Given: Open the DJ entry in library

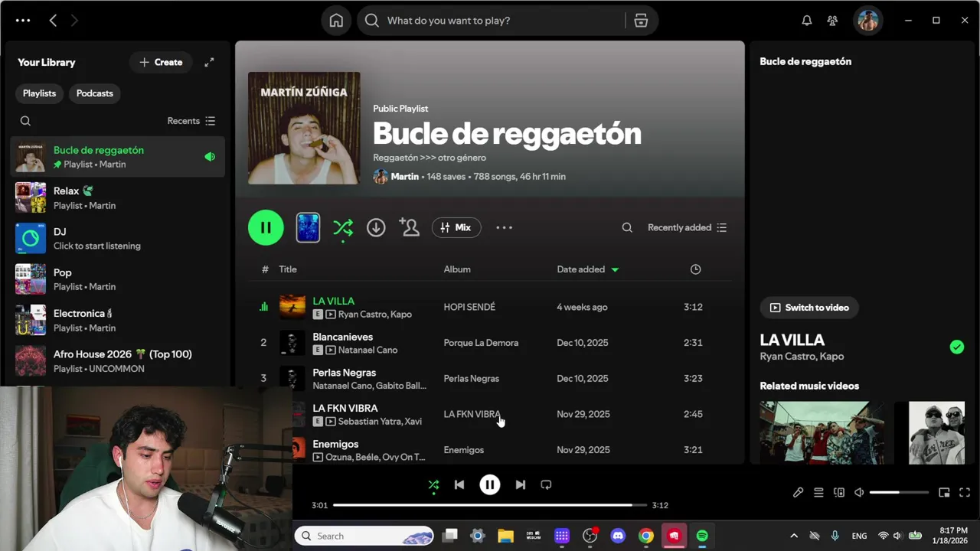Looking at the screenshot, I should coord(118,238).
